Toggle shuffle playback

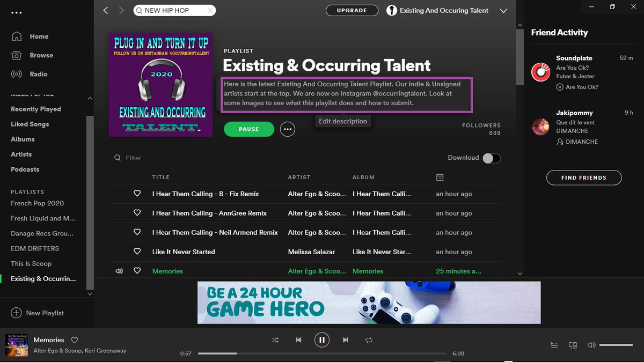[275, 339]
